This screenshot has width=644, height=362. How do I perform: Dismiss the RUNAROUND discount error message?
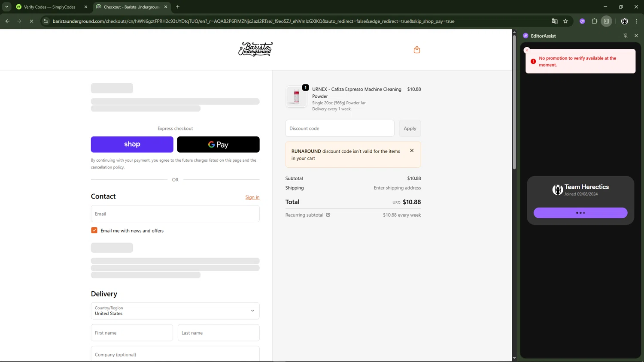click(x=412, y=151)
